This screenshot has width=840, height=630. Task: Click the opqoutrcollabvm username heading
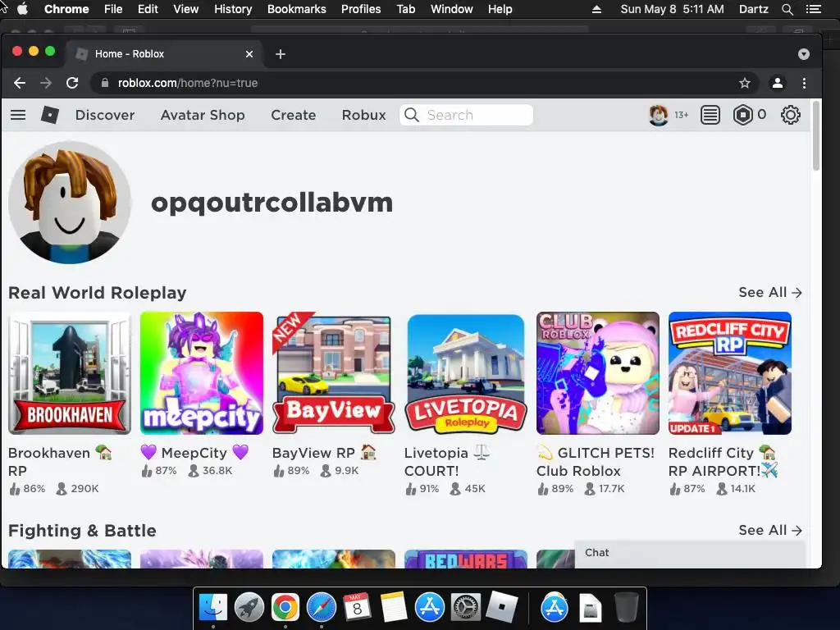(x=272, y=203)
